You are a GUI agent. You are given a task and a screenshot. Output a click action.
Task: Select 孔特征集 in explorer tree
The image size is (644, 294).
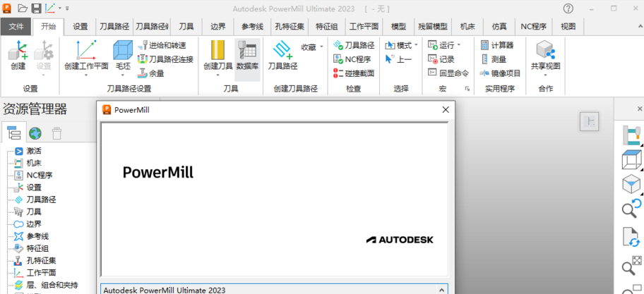click(x=35, y=260)
